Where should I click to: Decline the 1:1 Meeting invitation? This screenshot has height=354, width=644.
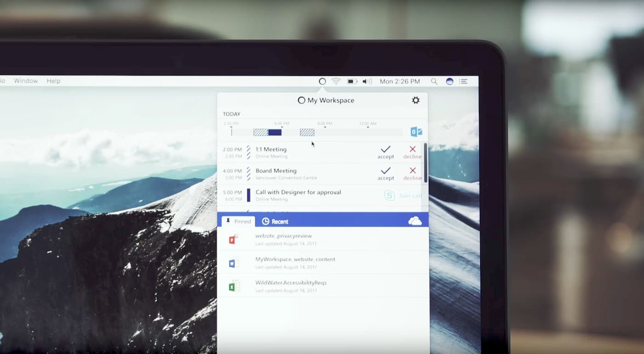coord(412,152)
